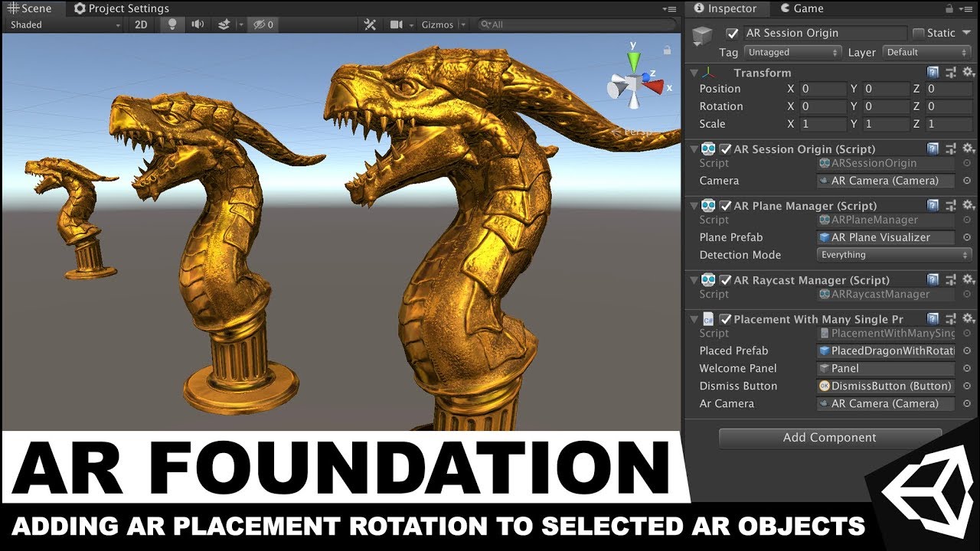The height and width of the screenshot is (551, 980).
Task: Open Placement With Many script presets icon
Action: [951, 318]
